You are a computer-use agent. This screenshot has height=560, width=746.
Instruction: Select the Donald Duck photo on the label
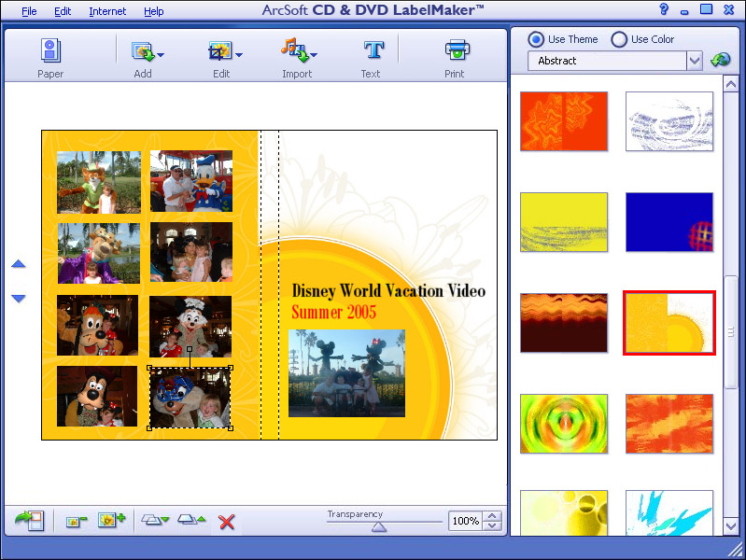pos(191,181)
